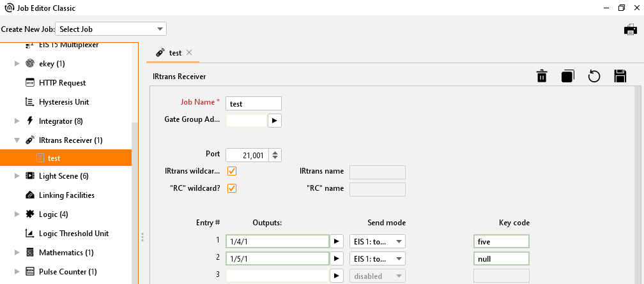Close the test tab
The image size is (644, 284).
coord(189,53)
